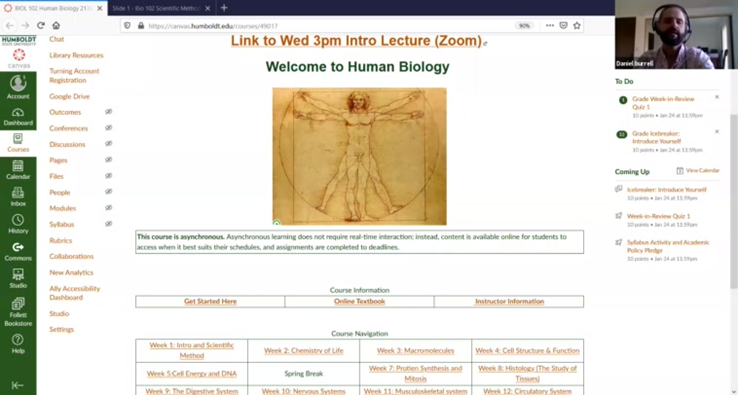Switch to the BIOL 102 Human Biology tab
This screenshot has width=738, height=395.
[x=54, y=8]
